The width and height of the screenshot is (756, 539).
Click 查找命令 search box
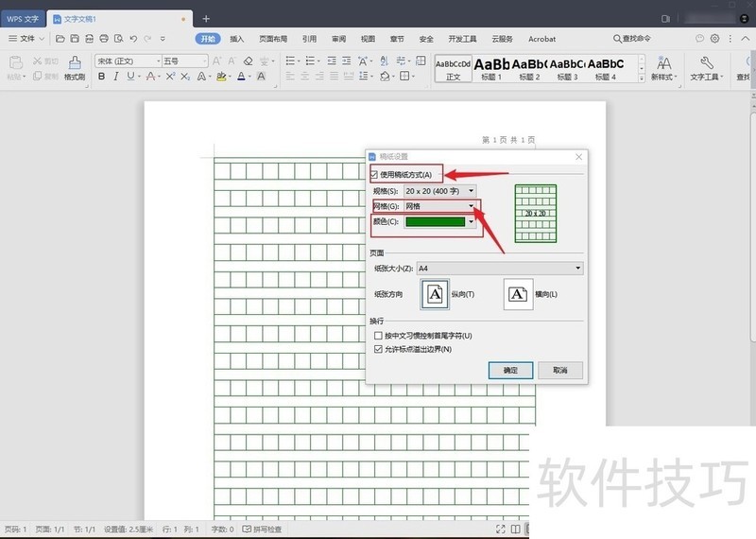coord(632,38)
